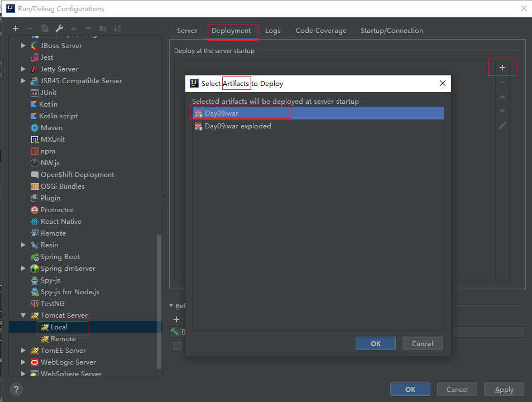Collapse the Before launch section
This screenshot has height=402, width=532.
point(172,306)
